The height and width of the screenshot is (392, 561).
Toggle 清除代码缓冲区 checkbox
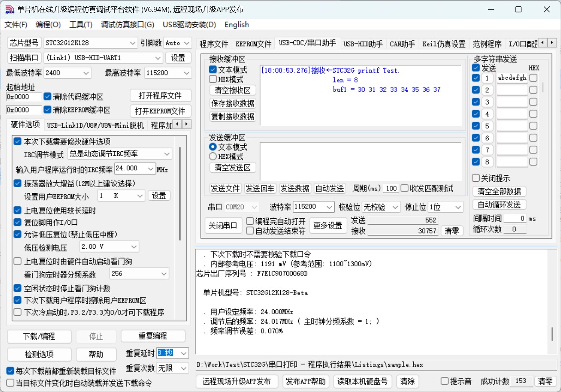[x=48, y=96]
